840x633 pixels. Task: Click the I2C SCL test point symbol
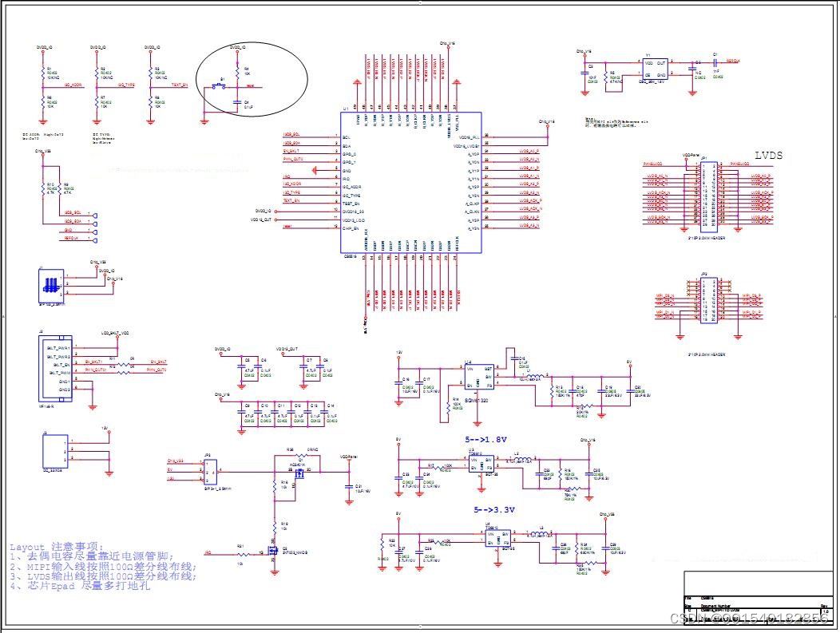(x=95, y=216)
